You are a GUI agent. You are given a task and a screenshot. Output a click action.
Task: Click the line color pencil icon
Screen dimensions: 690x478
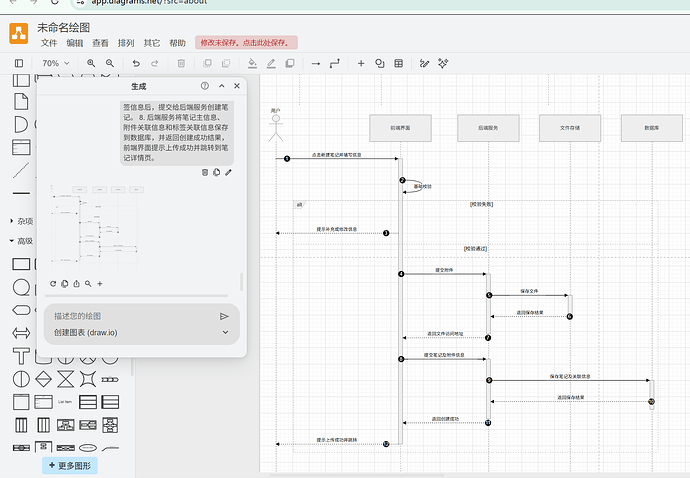click(271, 63)
